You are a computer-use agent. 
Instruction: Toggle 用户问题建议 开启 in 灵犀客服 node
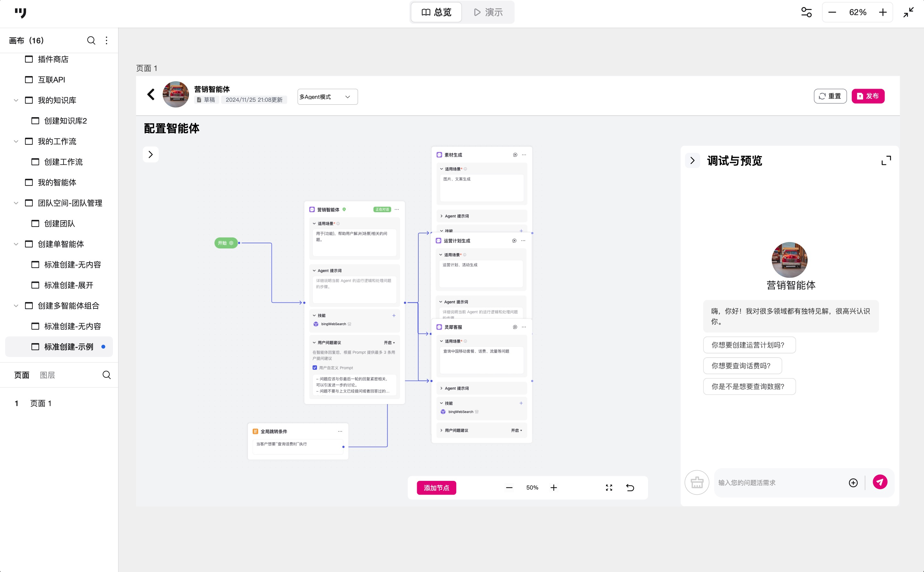coord(517,430)
